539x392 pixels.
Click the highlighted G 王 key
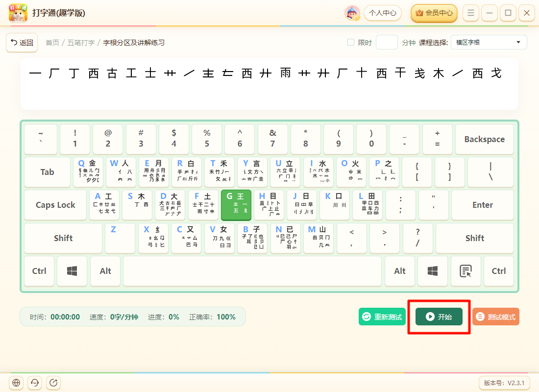point(236,205)
